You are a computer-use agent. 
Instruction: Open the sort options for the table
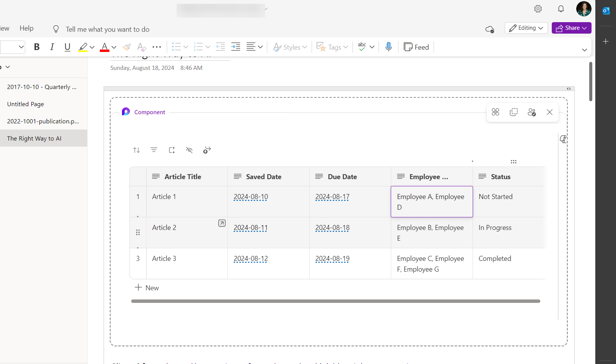(x=137, y=150)
